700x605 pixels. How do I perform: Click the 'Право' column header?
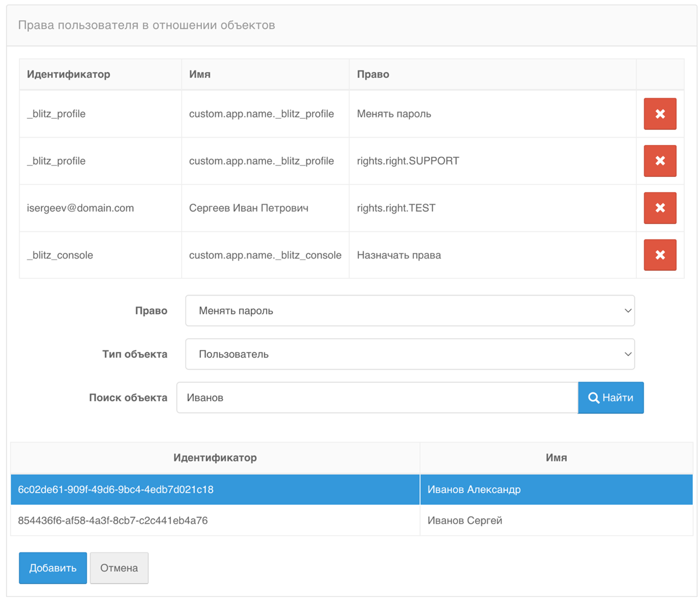tap(373, 75)
